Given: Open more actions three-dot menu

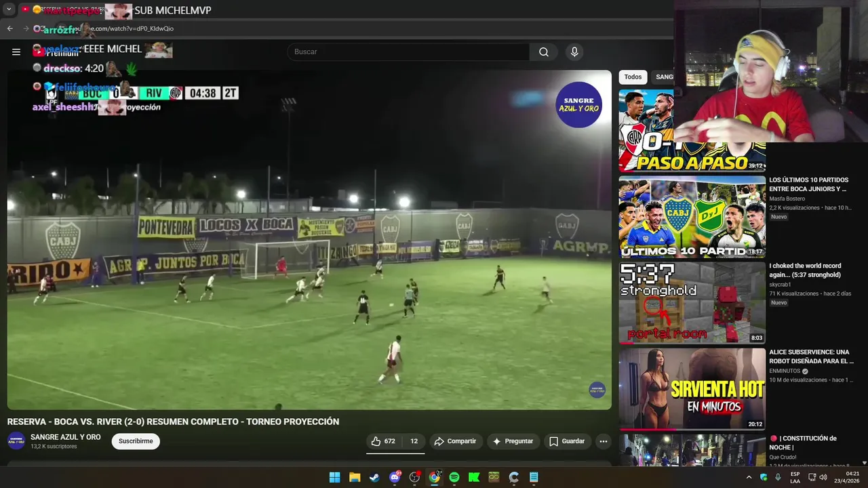Looking at the screenshot, I should [x=603, y=441].
